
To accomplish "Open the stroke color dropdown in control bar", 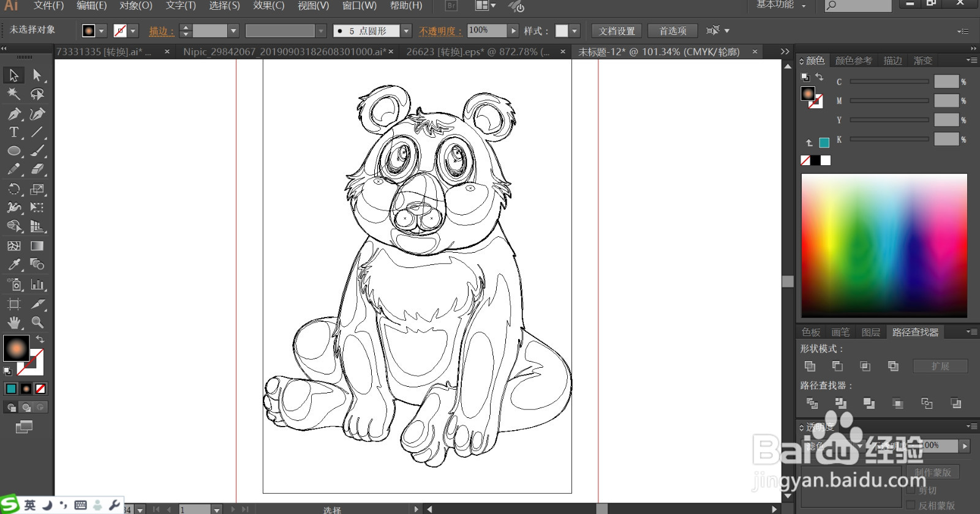I will point(133,31).
